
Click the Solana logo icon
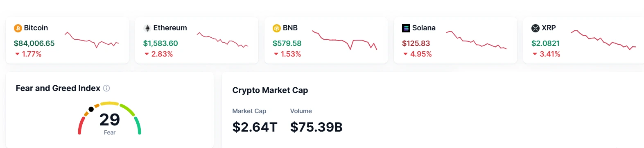click(406, 28)
